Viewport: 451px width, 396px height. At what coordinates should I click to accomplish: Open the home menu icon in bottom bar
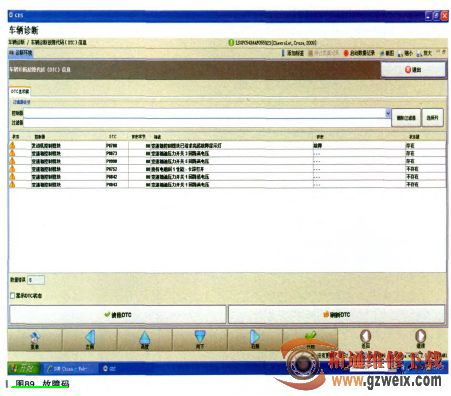coord(34,337)
